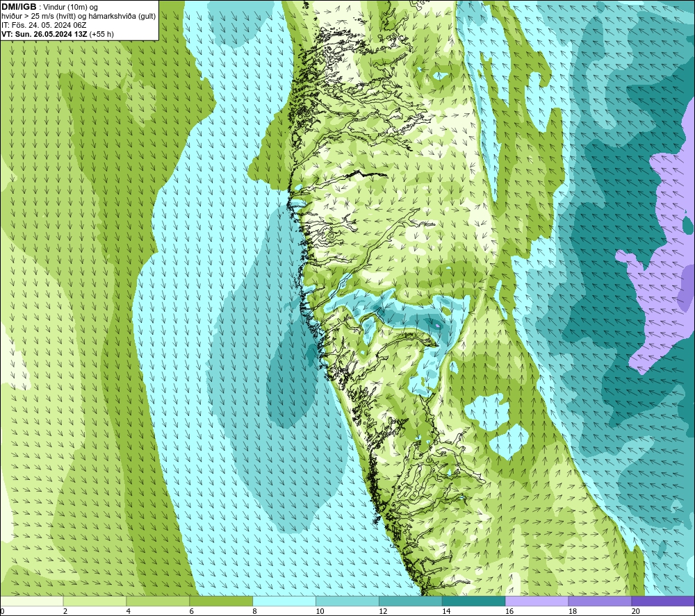The height and width of the screenshot is (616, 695).
Task: Click the "IT: Fös. 24. 05. 2024 06Z" line
Action: pyautogui.click(x=44, y=25)
